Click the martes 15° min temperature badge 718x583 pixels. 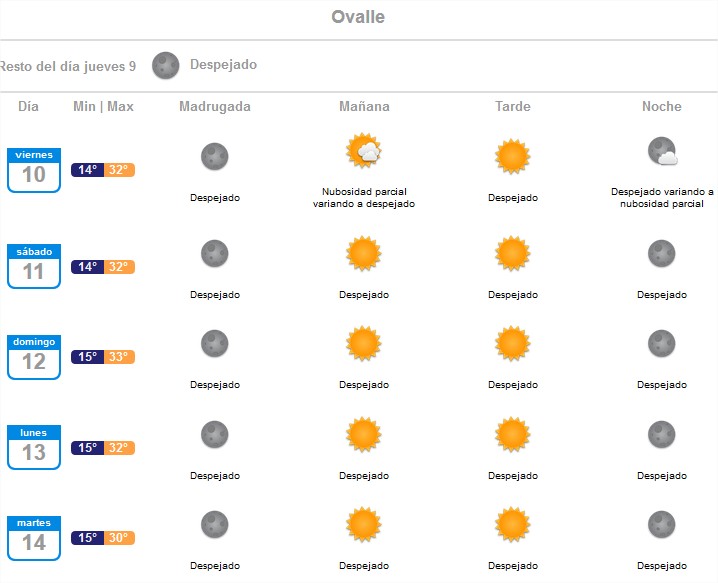click(87, 538)
